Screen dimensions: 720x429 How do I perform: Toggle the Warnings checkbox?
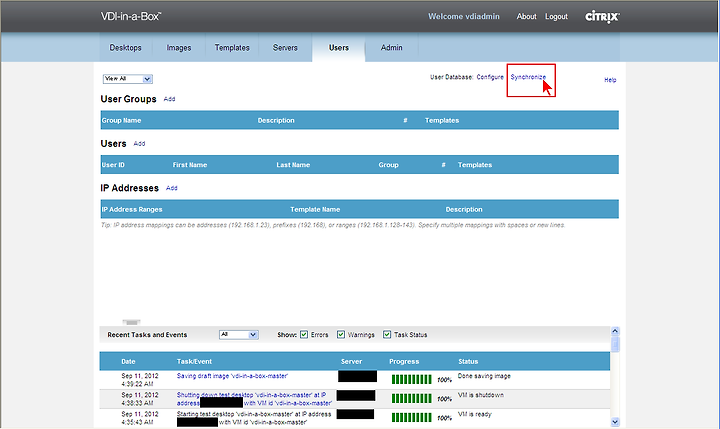tap(341, 334)
